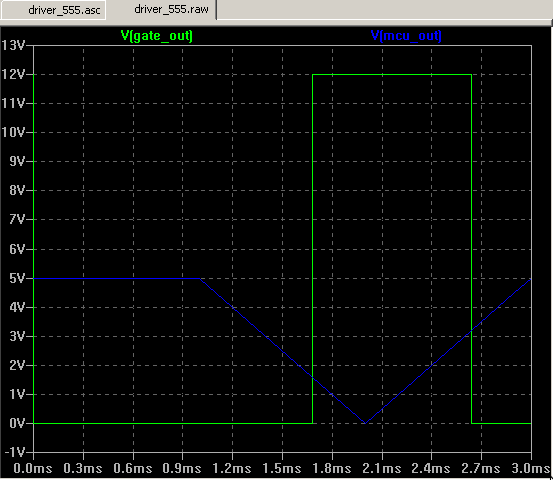Click the 6V vertical axis label

coord(17,249)
